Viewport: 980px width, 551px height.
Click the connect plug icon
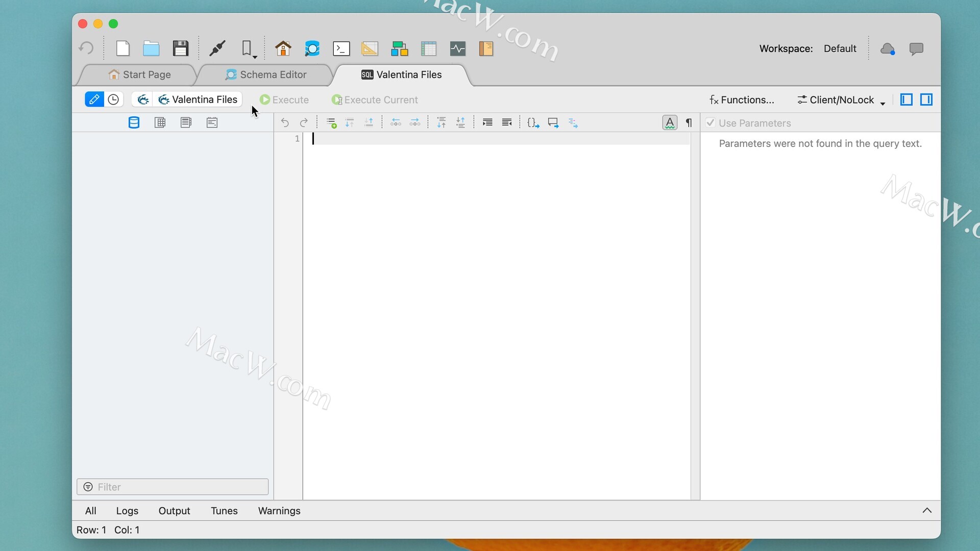click(x=217, y=48)
